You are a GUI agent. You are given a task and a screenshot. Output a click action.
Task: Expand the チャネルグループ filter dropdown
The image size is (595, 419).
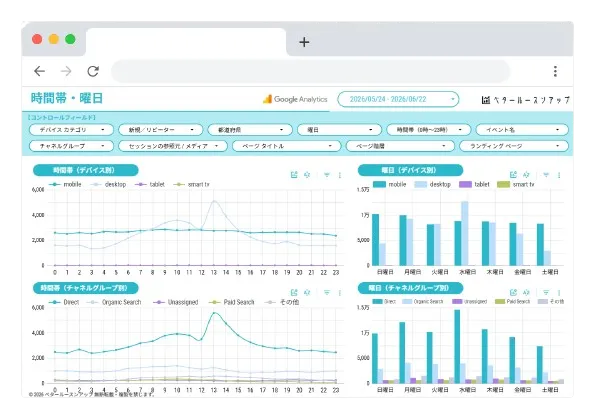point(71,146)
